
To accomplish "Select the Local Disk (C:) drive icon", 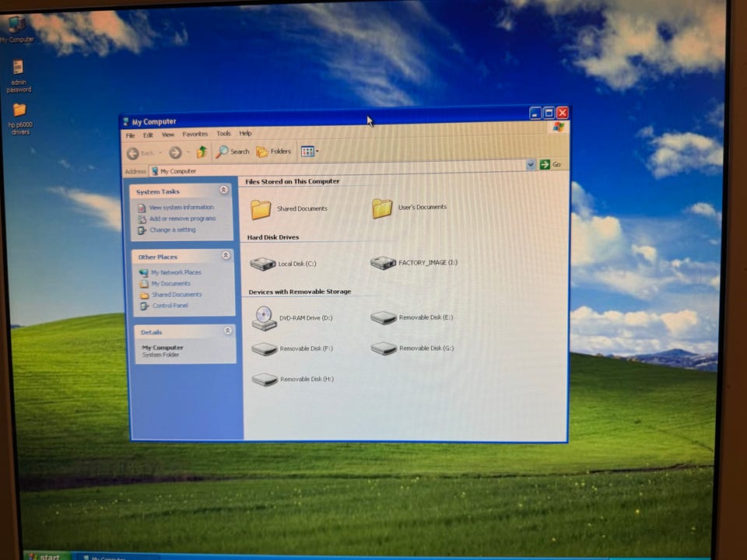I will [263, 264].
